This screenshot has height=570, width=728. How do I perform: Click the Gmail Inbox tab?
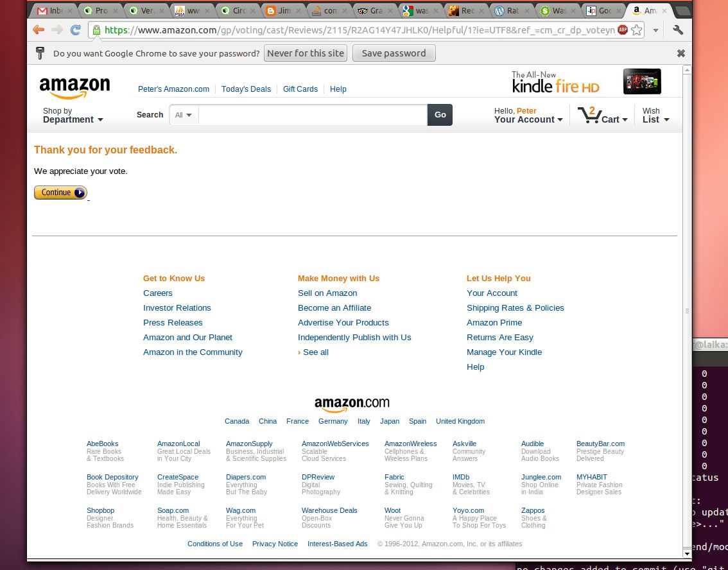(x=53, y=11)
